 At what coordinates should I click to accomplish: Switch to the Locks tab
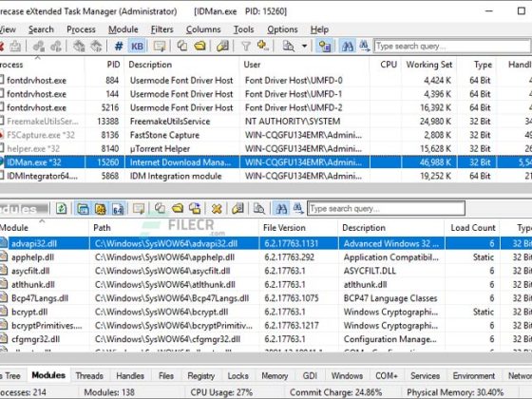point(237,376)
